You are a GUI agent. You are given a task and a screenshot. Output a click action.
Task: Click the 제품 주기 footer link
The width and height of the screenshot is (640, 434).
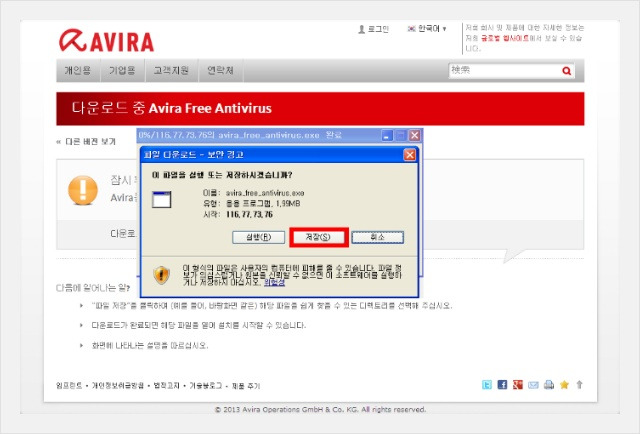pyautogui.click(x=246, y=385)
